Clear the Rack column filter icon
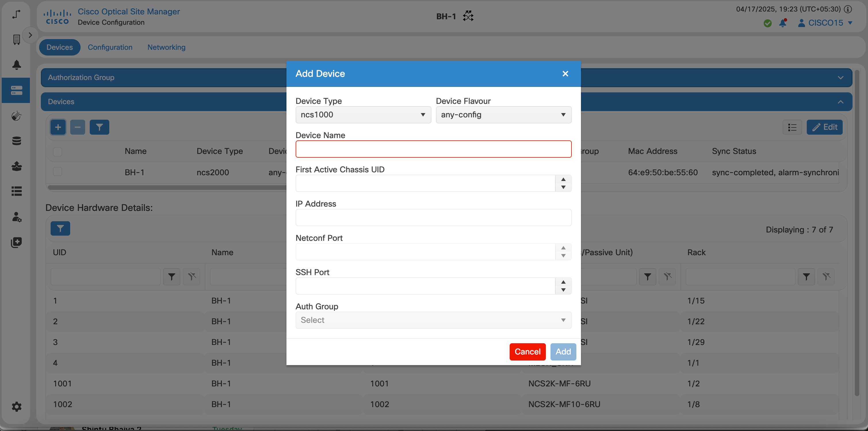Viewport: 868px width, 431px height. pyautogui.click(x=826, y=277)
